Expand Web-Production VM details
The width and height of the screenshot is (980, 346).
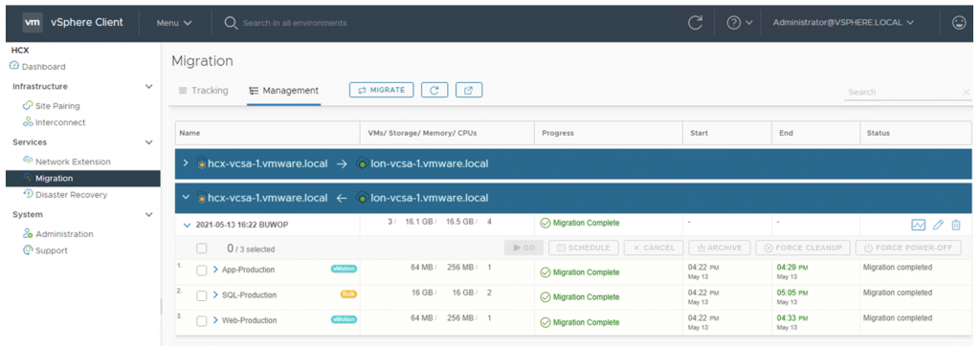[x=215, y=320]
